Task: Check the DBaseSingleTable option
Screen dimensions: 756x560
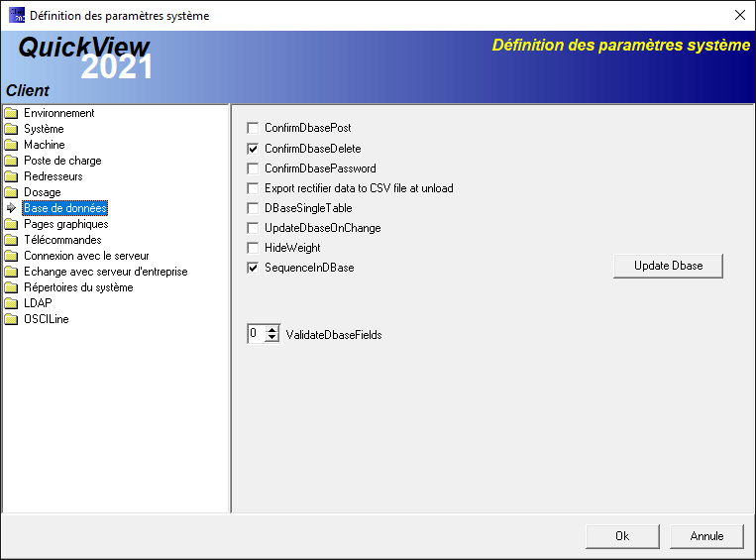Action: (253, 208)
